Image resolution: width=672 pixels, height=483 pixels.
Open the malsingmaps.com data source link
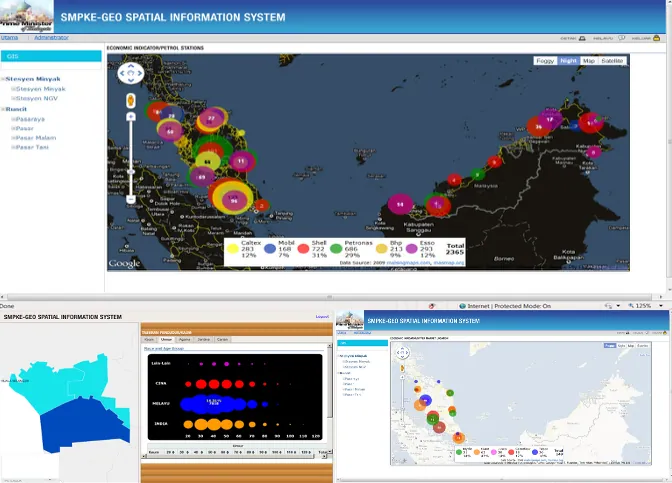(408, 263)
